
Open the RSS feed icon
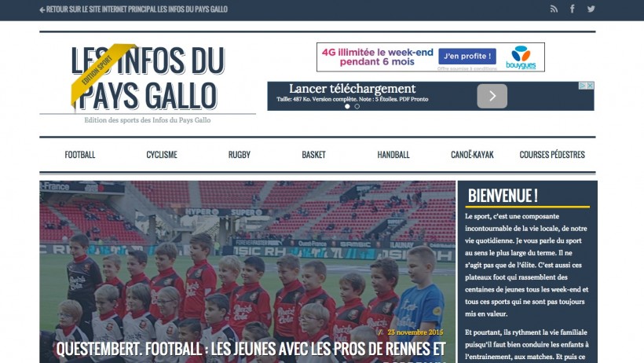coord(554,9)
